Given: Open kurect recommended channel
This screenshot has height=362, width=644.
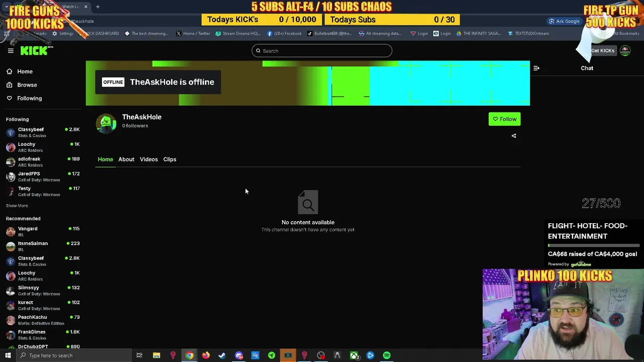Looking at the screenshot, I should [x=43, y=305].
